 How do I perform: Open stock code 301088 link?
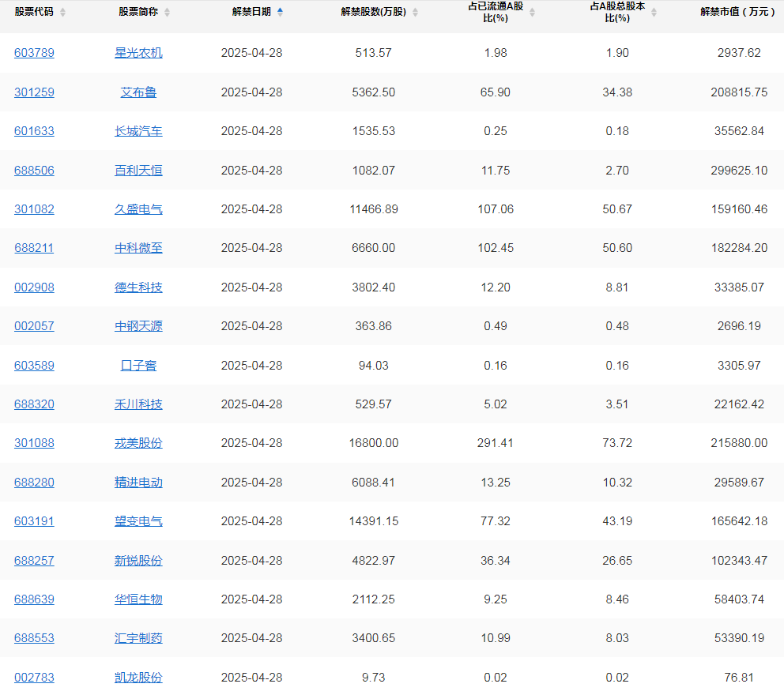(34, 443)
